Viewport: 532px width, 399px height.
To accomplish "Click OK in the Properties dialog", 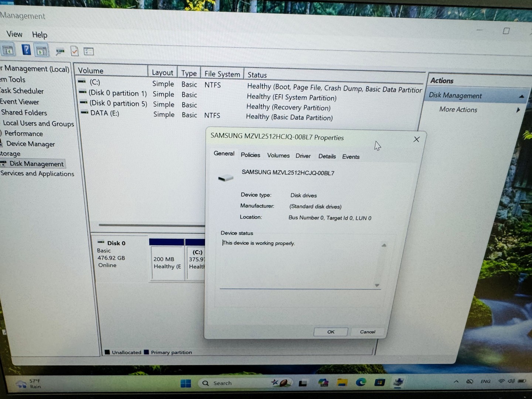I will click(331, 332).
